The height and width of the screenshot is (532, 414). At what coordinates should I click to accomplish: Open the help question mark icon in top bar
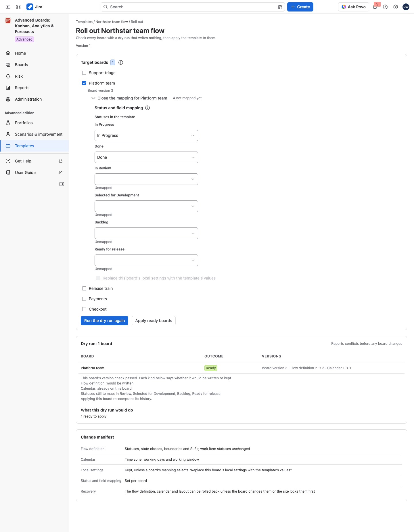point(385,7)
